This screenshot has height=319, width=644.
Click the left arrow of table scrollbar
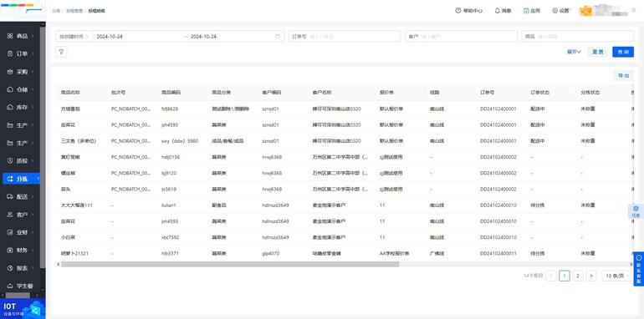pyautogui.click(x=59, y=265)
